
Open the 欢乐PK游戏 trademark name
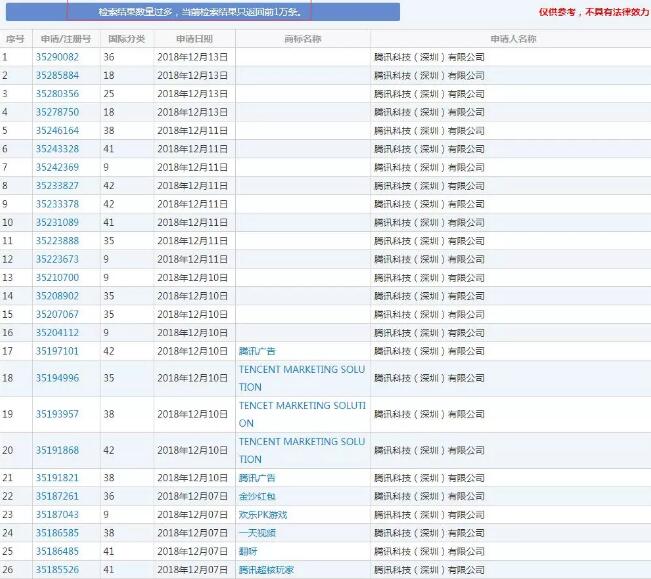click(263, 515)
